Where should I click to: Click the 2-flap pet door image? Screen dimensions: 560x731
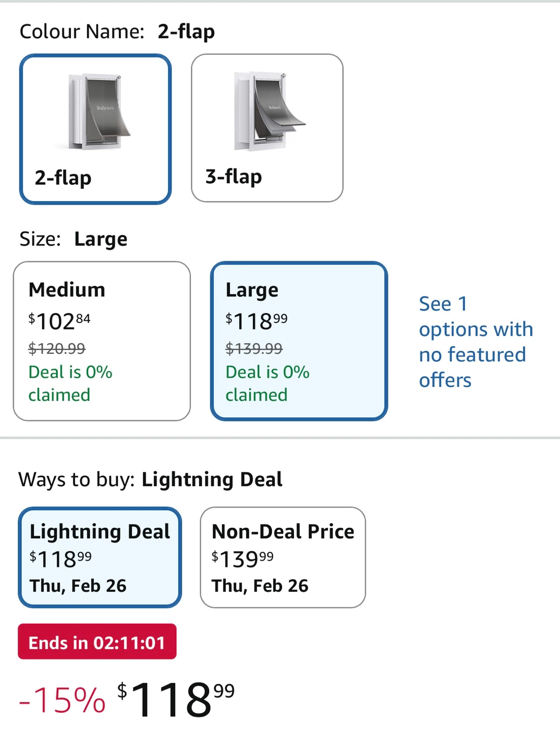point(99,112)
